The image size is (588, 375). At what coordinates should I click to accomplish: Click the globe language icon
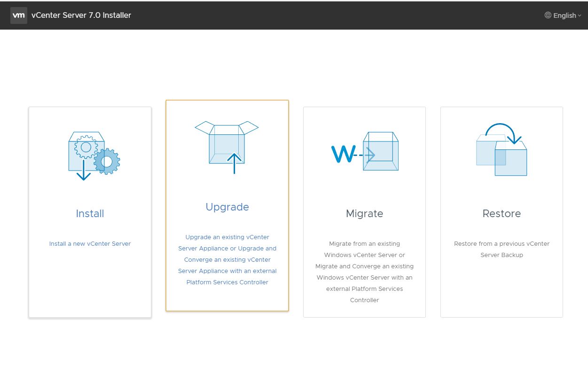[x=548, y=15]
